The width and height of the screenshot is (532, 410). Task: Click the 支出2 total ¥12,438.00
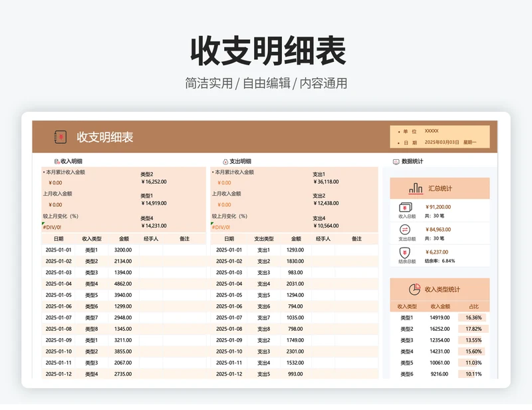tap(326, 203)
